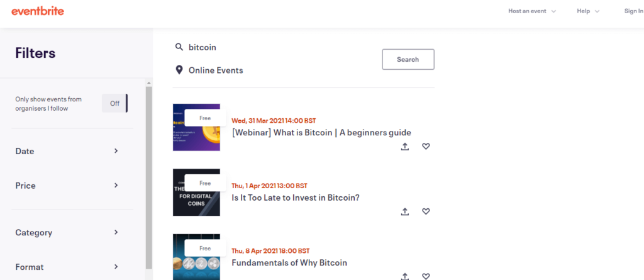Viewport: 644px width, 280px height.
Task: Toggle only show events from followed organisers
Action: coord(115,103)
